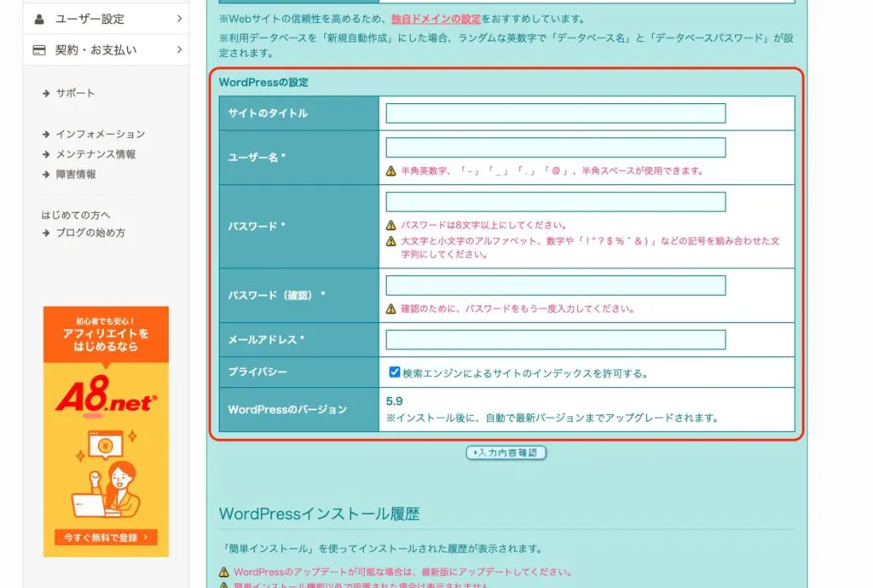
Task: Click the arrow icon beside 障害情報
Action: pos(46,175)
